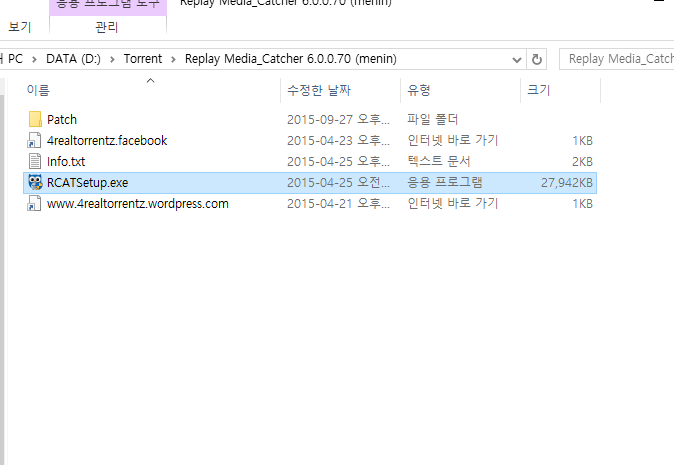The height and width of the screenshot is (465, 674).
Task: Select the 4realtorrentz.facebook file name
Action: 107,141
